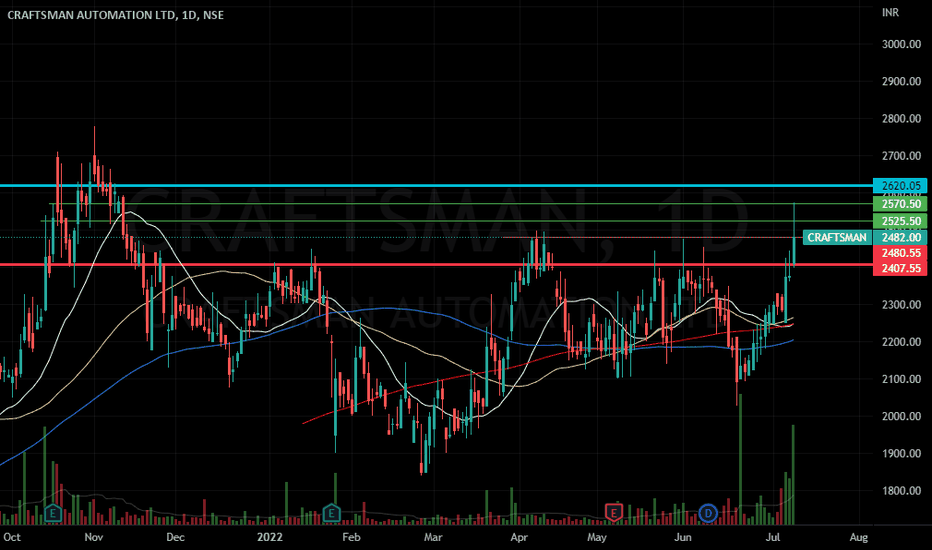Click the Dec label on time axis
Viewport: 932px width, 550px height.
[x=175, y=538]
